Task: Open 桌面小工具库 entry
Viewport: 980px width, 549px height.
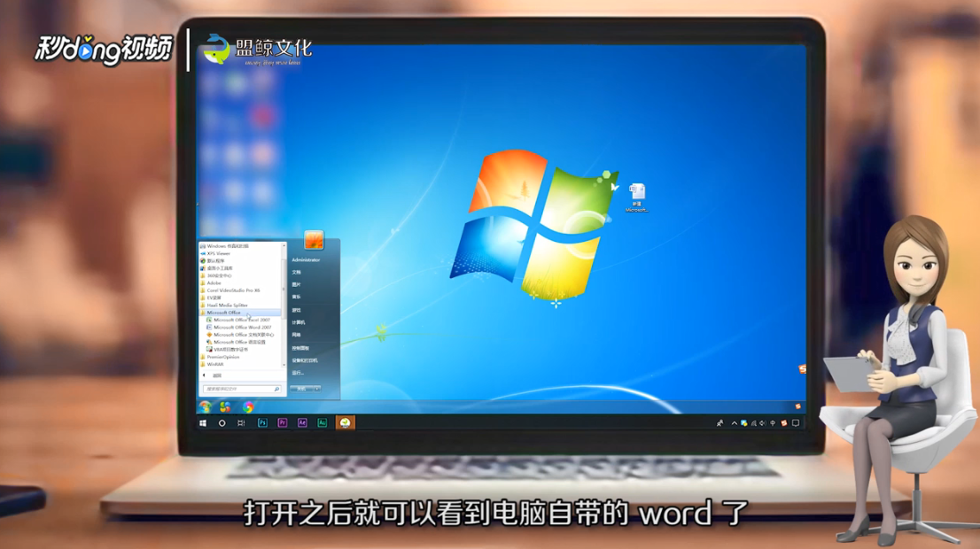Action: [x=216, y=268]
